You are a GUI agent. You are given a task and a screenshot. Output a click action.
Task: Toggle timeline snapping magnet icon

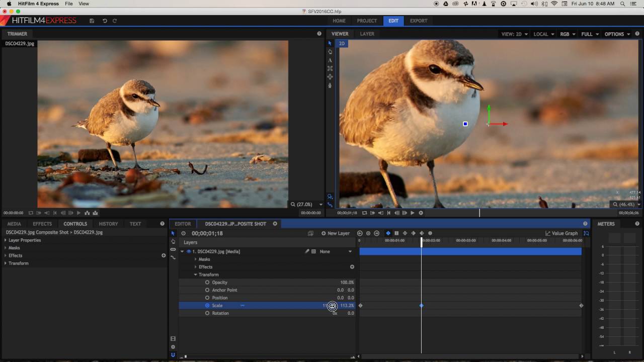coord(173,355)
